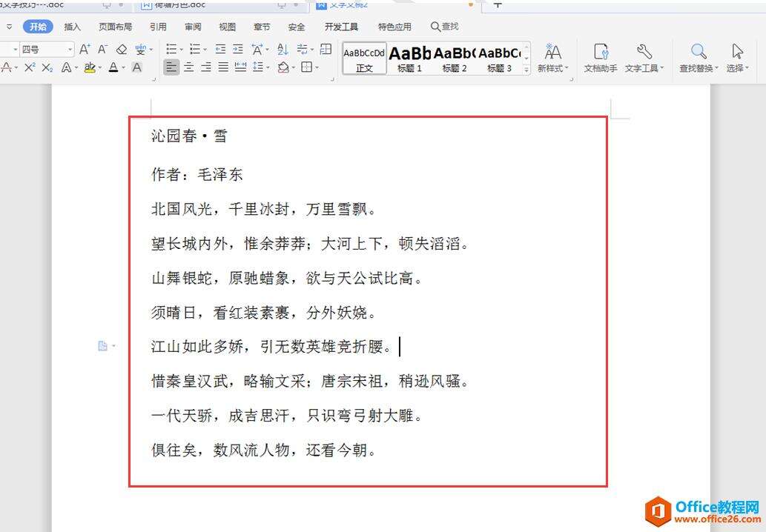766x532 pixels.
Task: Click the paragraph shading bucket icon
Action: click(x=283, y=67)
